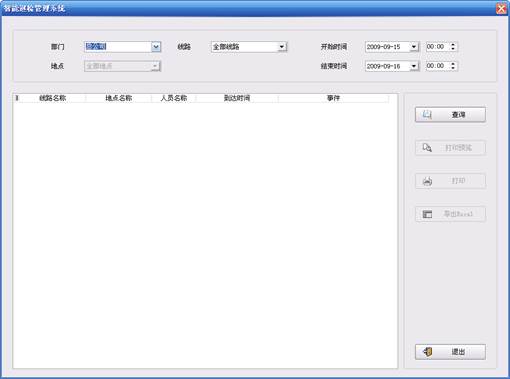The height and width of the screenshot is (379, 510).
Task: Click the print preview magnifier icon
Action: tap(427, 148)
